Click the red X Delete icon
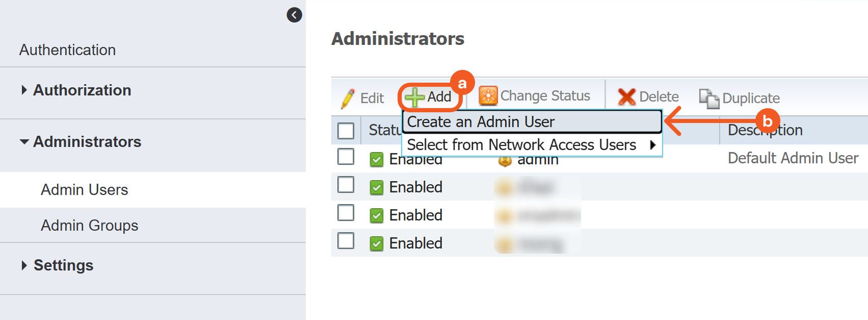Image resolution: width=868 pixels, height=320 pixels. [626, 97]
